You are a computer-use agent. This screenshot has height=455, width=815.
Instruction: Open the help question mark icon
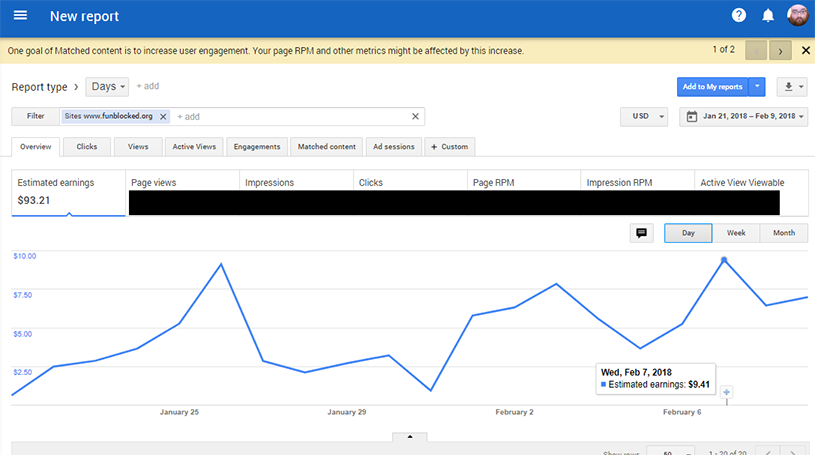coord(739,16)
